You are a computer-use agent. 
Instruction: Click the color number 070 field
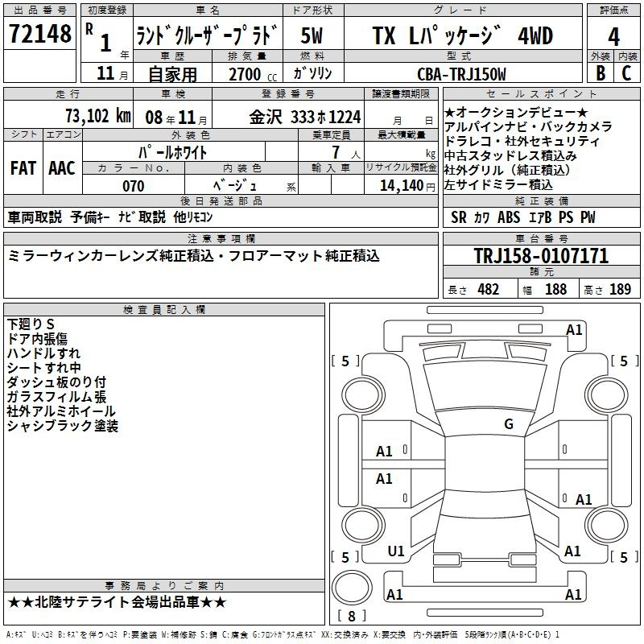(x=134, y=186)
